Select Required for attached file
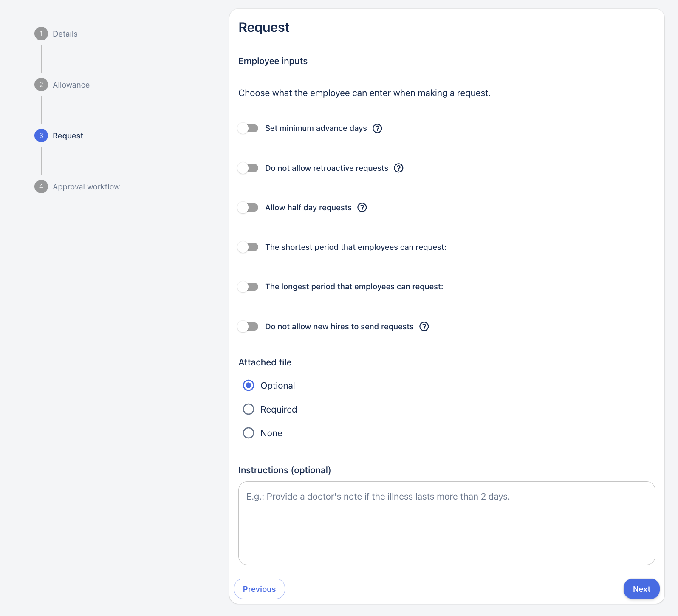The width and height of the screenshot is (678, 616). tap(249, 409)
